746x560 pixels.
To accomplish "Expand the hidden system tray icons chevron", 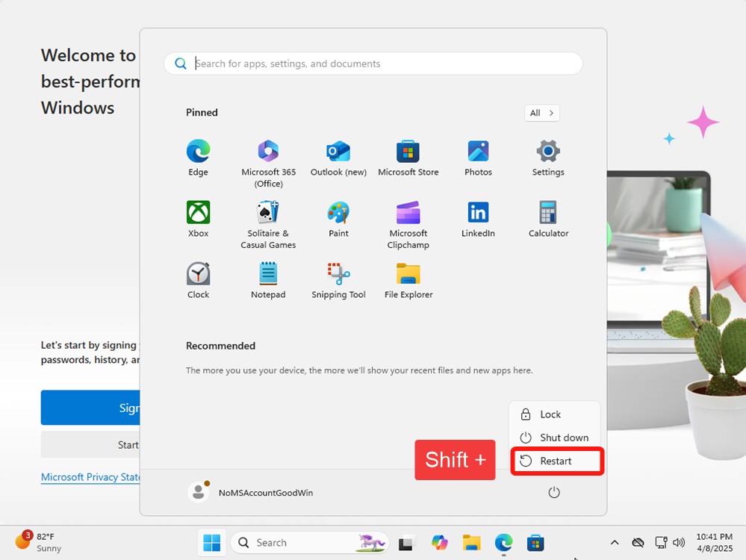I will [615, 542].
